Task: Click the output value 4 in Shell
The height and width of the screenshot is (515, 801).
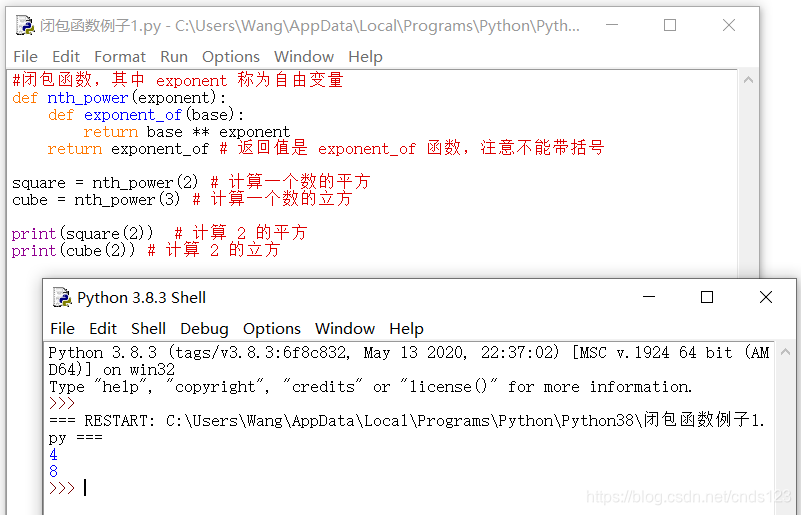Action: pyautogui.click(x=54, y=454)
